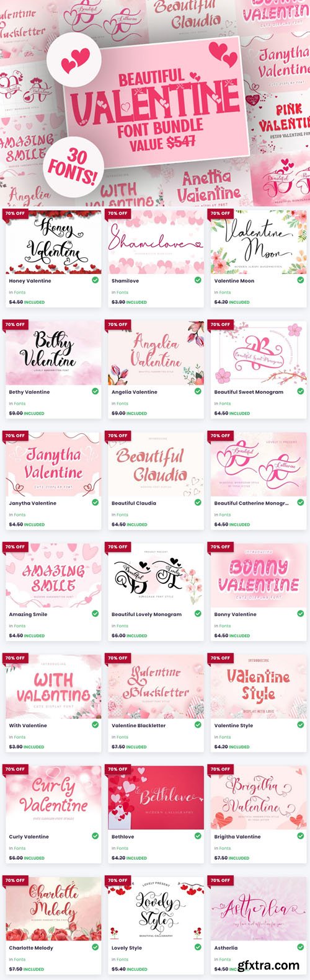
Task: Open the Charlotte Melody title link
Action: (x=31, y=948)
